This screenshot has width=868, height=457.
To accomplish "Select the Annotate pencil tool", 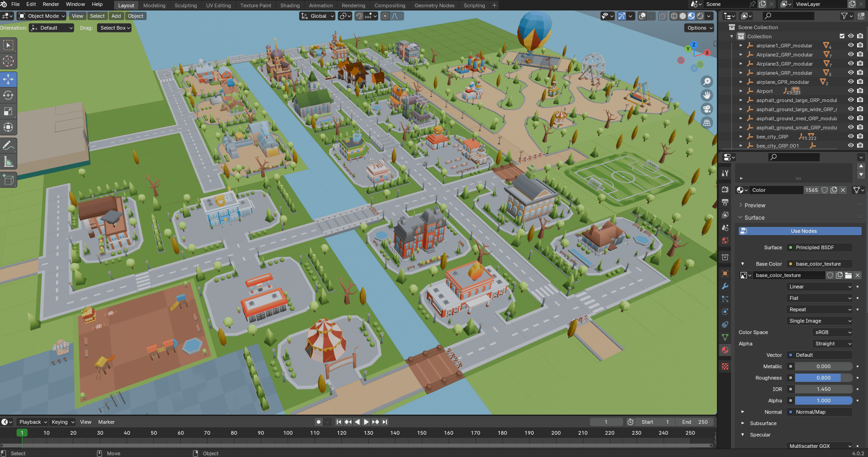I will (8, 145).
